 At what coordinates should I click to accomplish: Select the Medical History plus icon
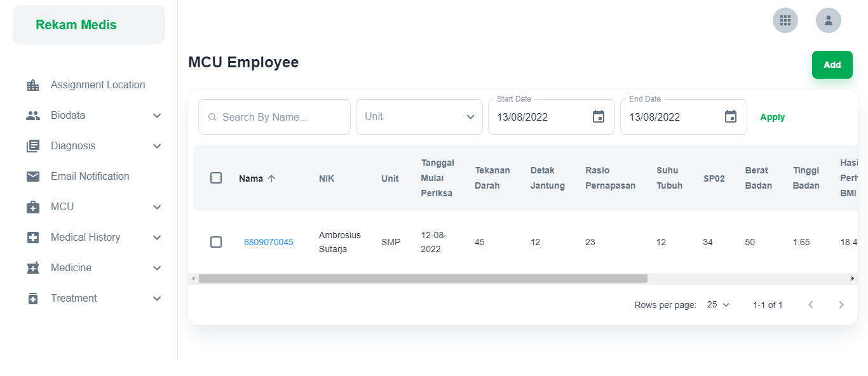coord(32,237)
